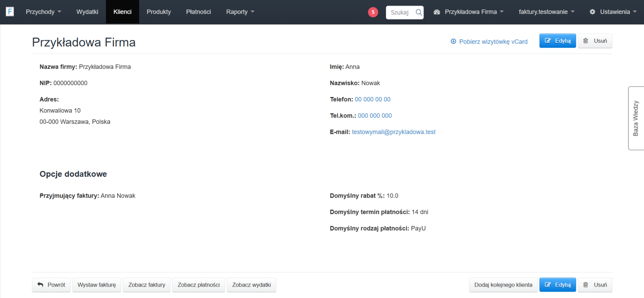644x298 pixels.
Task: Expand the Przychody dropdown menu
Action: pyautogui.click(x=43, y=12)
